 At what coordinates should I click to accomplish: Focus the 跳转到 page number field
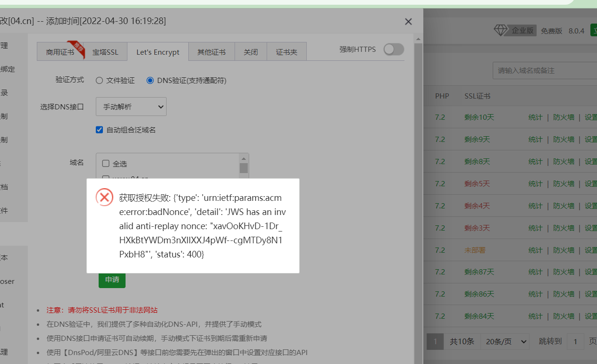click(x=575, y=341)
